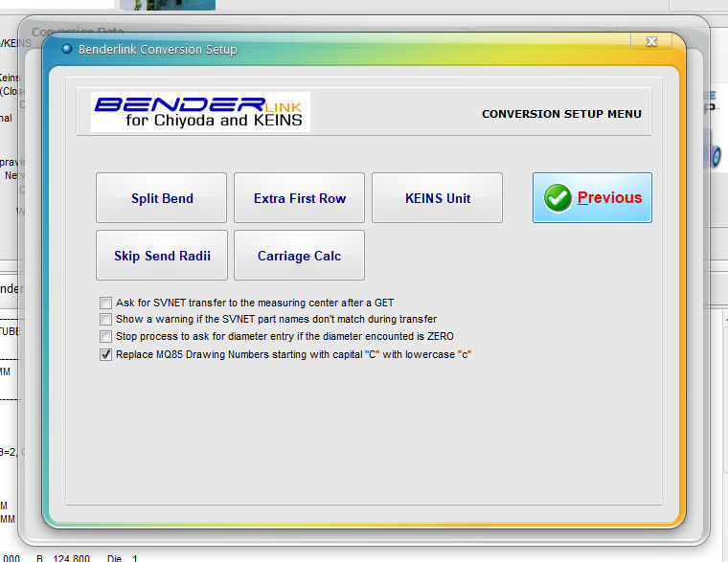Open Extra First Row settings

point(300,197)
